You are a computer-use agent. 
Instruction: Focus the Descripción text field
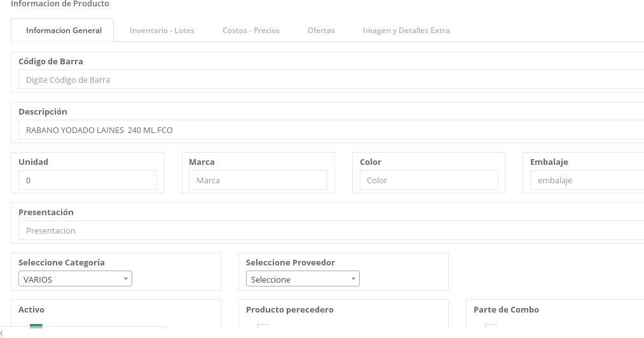pyautogui.click(x=331, y=130)
